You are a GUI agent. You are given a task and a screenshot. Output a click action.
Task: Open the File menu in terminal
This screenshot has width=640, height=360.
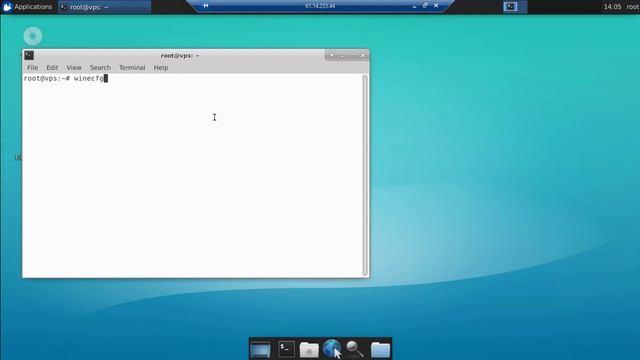coord(32,68)
